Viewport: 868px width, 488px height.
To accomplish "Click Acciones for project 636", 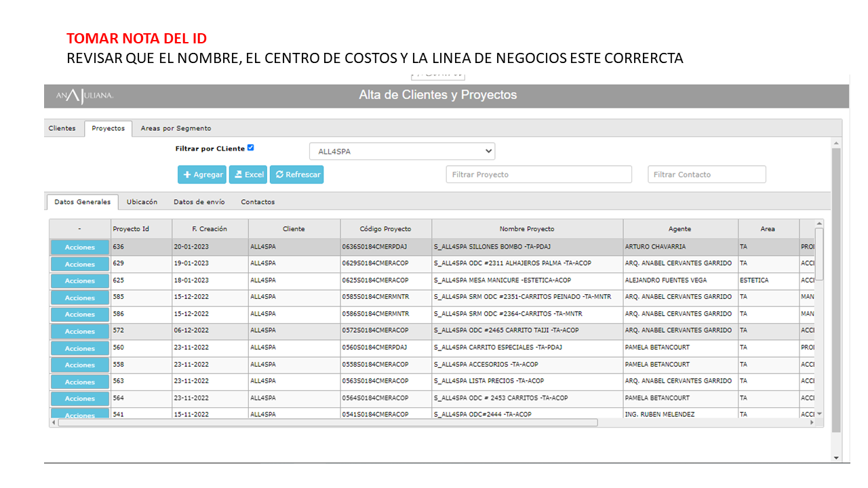I will coord(80,247).
